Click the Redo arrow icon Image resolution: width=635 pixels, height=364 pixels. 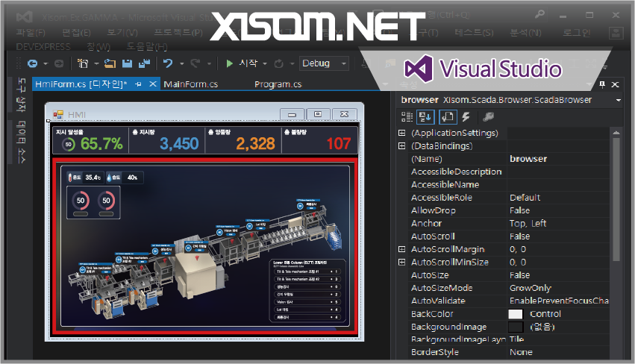(195, 63)
